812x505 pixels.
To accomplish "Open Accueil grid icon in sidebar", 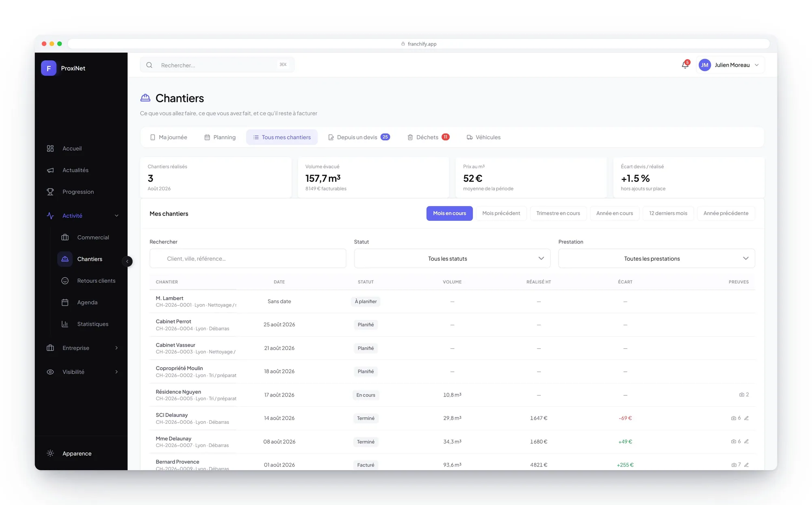I will (x=50, y=149).
